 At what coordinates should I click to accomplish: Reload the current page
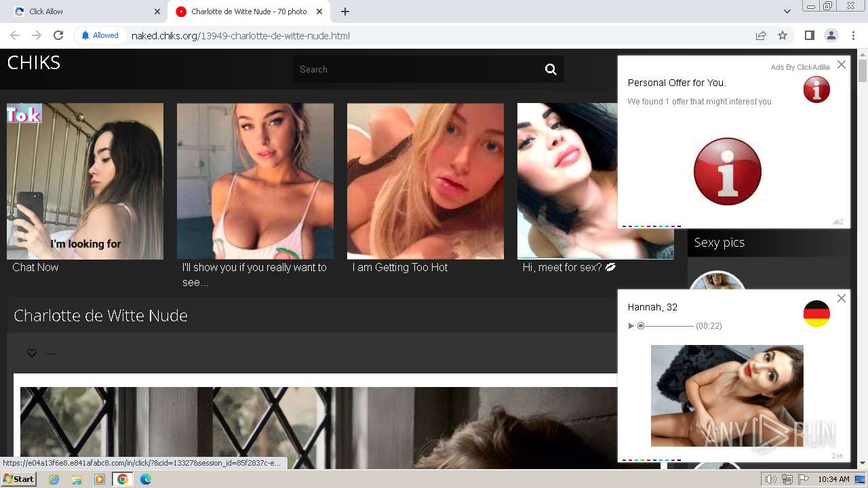click(x=58, y=35)
